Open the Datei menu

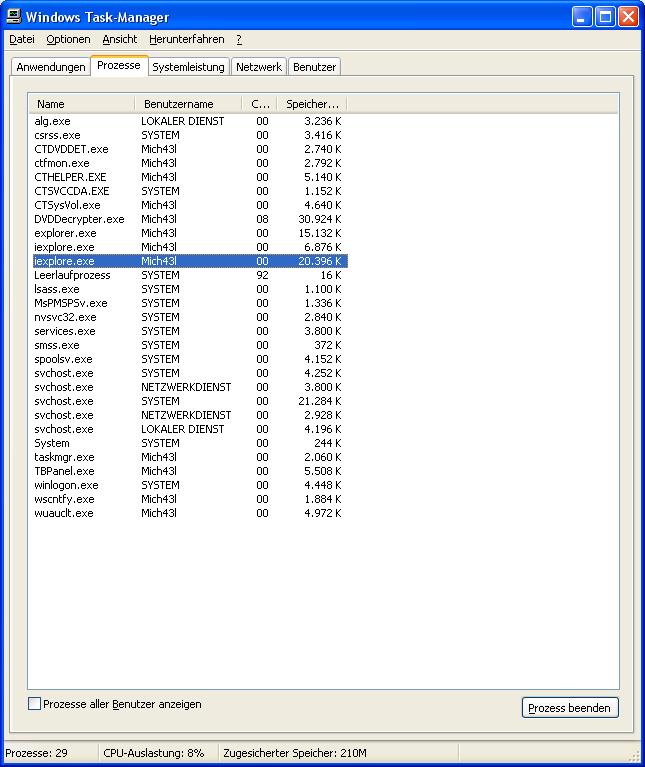tap(22, 39)
